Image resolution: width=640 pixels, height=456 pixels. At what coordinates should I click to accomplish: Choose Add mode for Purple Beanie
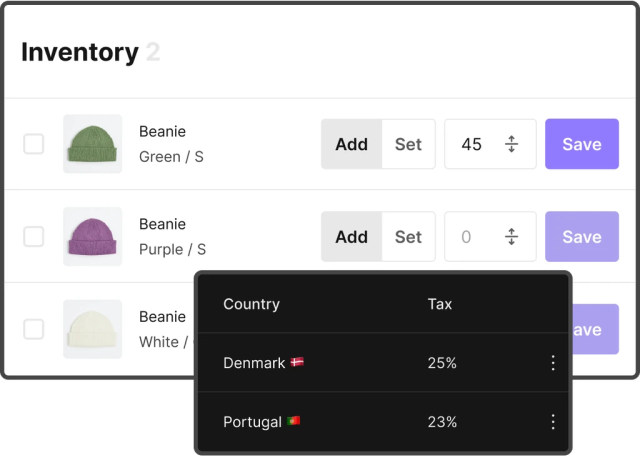(x=351, y=237)
